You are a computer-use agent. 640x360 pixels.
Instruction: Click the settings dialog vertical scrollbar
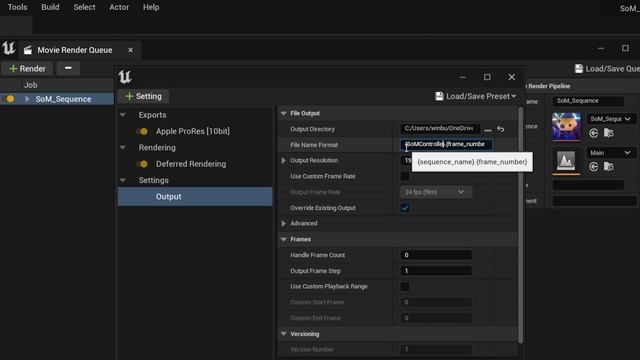(520, 224)
